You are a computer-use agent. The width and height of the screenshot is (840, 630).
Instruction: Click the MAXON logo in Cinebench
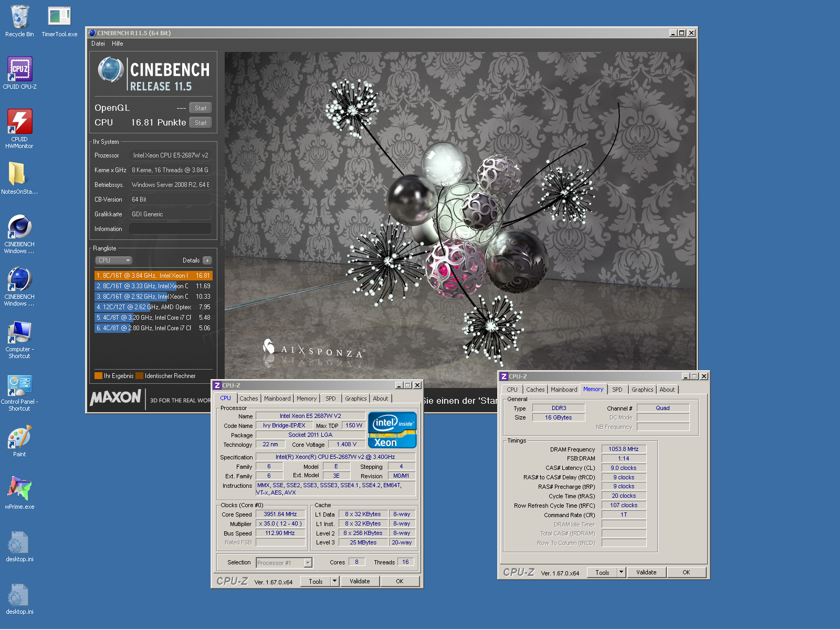(x=115, y=397)
